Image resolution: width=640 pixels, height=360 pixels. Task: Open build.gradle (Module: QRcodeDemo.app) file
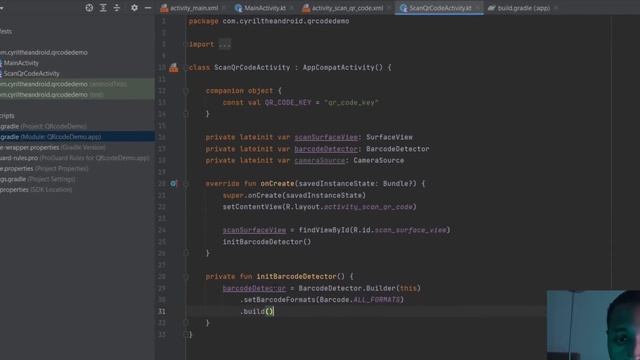(x=77, y=137)
